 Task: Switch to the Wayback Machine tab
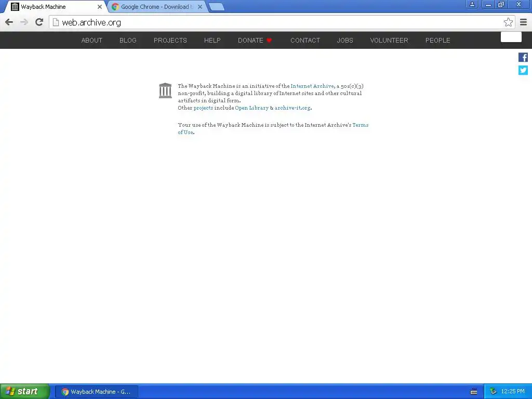tap(56, 7)
